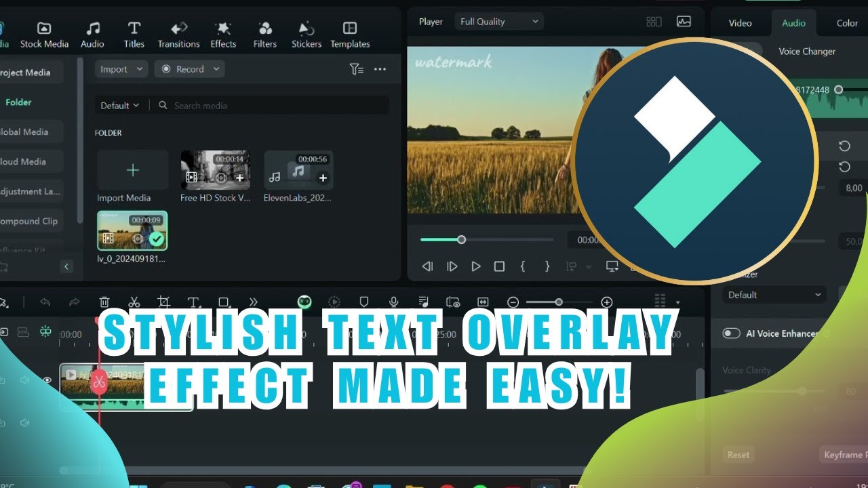Screen dimensions: 868x488
Task: Click the voiceover microphone icon
Action: (x=393, y=302)
